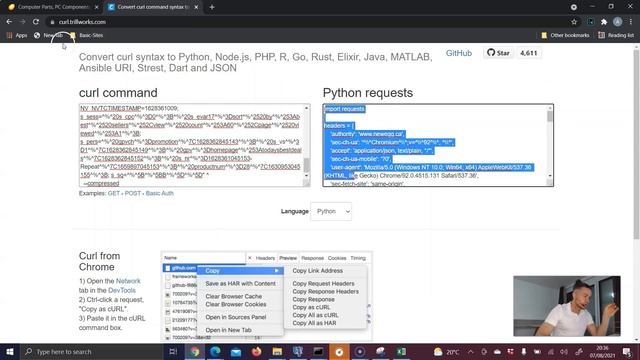Select the Convert curl command syntax tab
This screenshot has height=360, width=640.
point(153,7)
